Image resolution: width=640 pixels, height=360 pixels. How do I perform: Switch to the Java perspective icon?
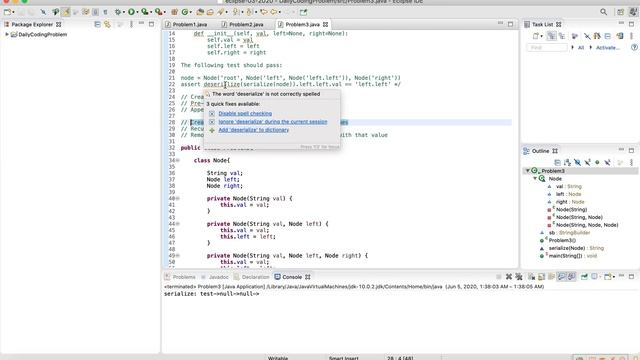pos(633,12)
